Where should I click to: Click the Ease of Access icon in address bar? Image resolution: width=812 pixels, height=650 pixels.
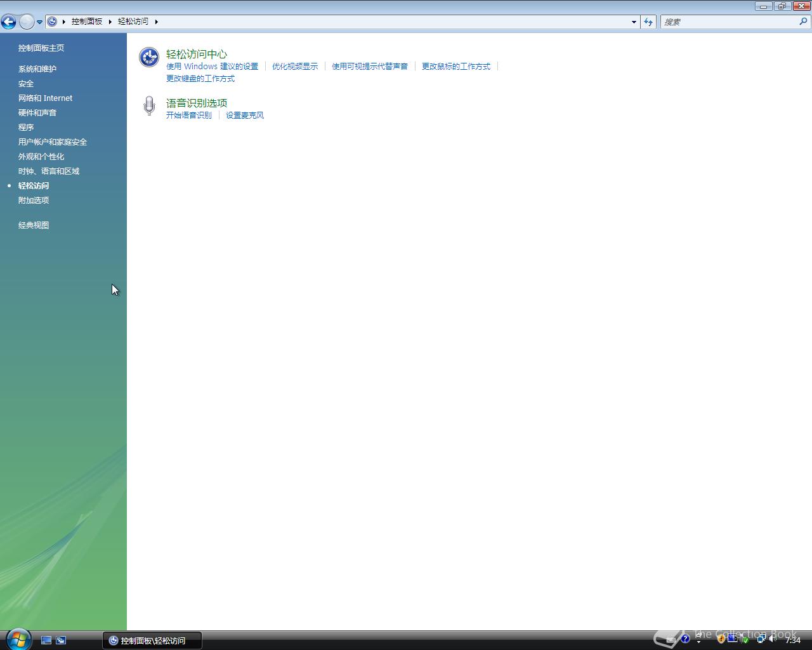[x=53, y=22]
